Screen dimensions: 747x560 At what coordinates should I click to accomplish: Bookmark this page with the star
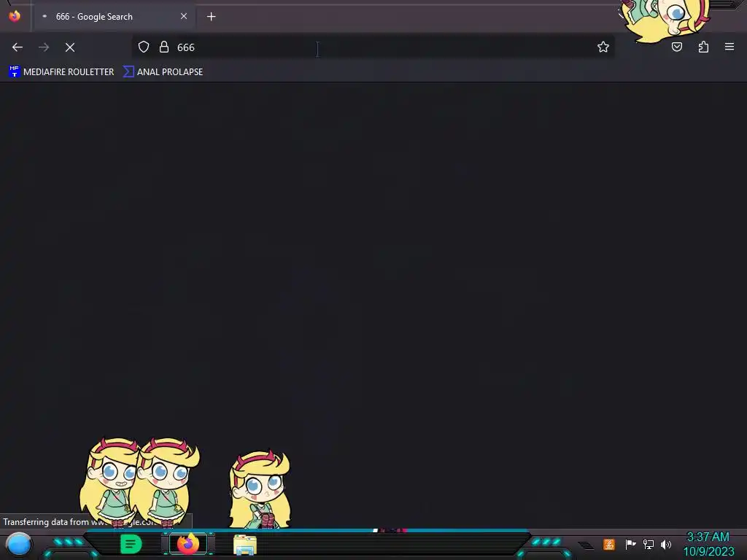(603, 47)
